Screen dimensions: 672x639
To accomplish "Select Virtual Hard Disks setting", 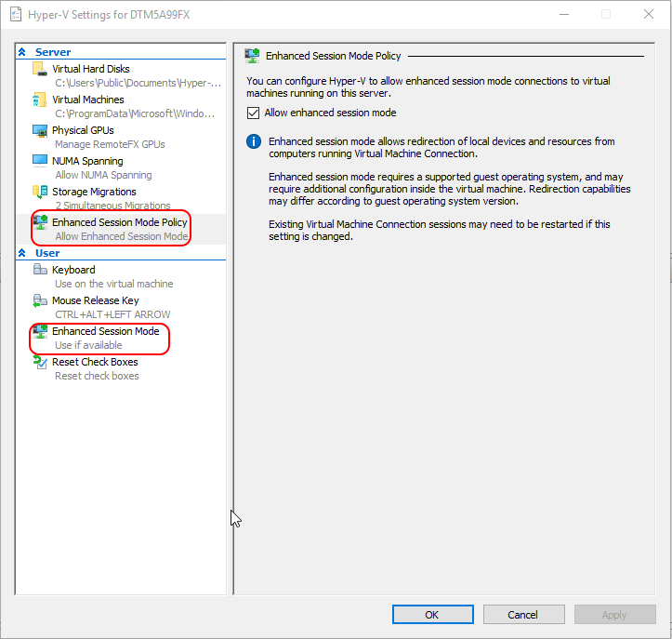I will pos(91,69).
